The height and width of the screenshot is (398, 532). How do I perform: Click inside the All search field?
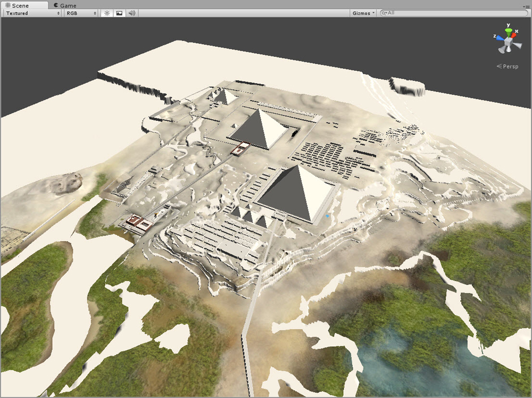426,13
